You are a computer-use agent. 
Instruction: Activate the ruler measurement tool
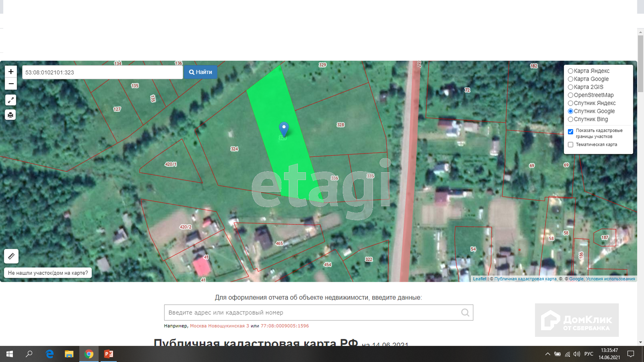11,256
